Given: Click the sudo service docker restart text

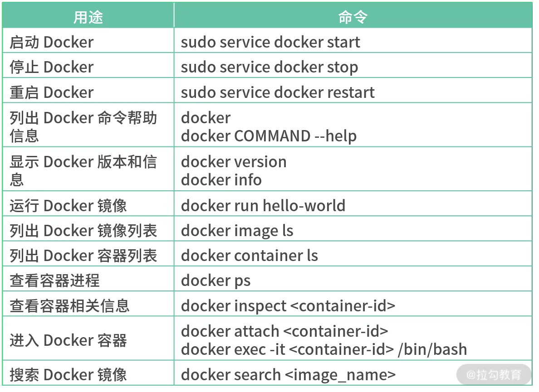Looking at the screenshot, I should coord(278,92).
